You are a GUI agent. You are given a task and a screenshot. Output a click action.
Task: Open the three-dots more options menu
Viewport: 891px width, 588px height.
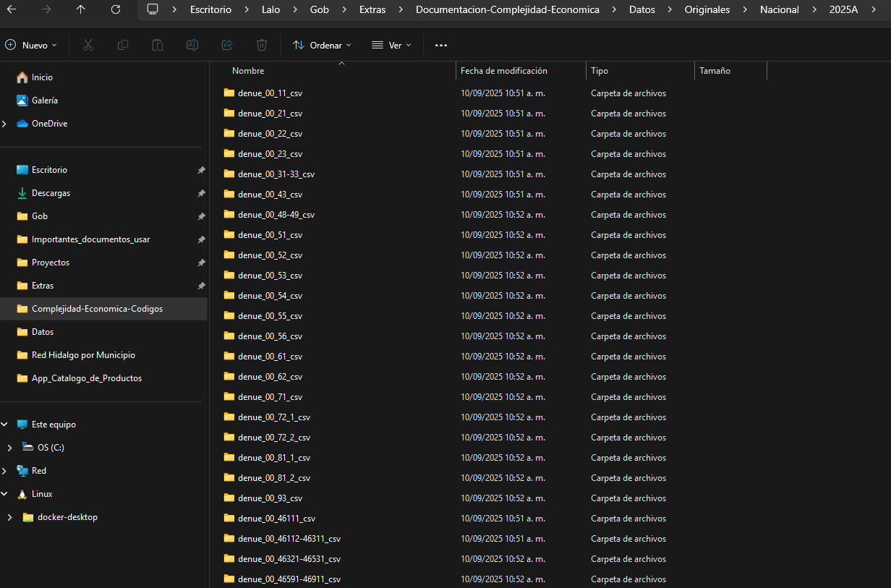click(441, 45)
